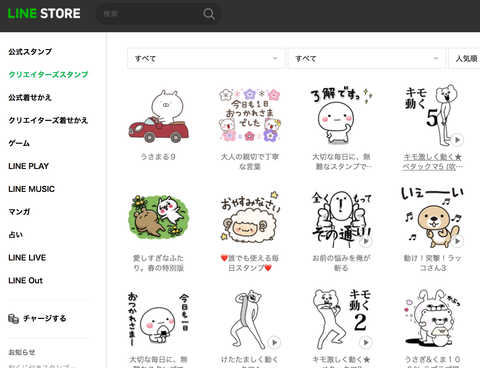This screenshot has height=368, width=480.
Task: Click the チャージする coin icon
Action: (x=13, y=319)
